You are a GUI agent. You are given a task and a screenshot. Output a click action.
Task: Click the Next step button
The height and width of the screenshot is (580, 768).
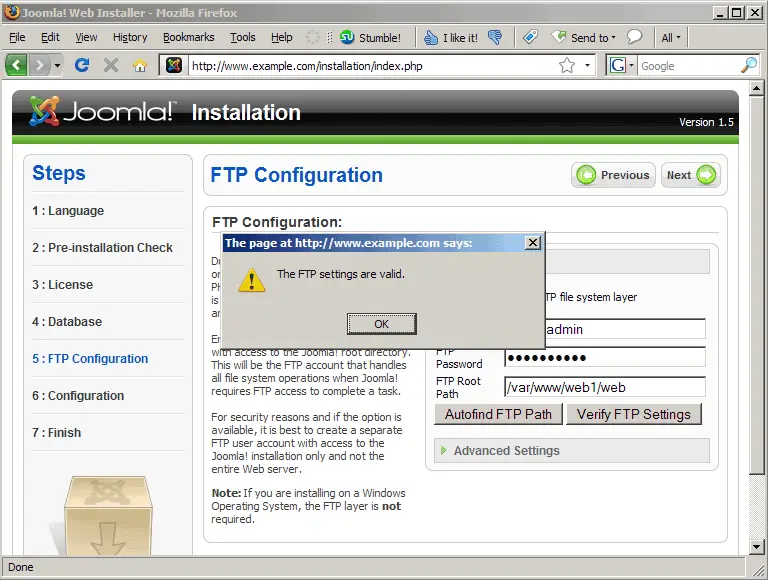pyautogui.click(x=691, y=175)
